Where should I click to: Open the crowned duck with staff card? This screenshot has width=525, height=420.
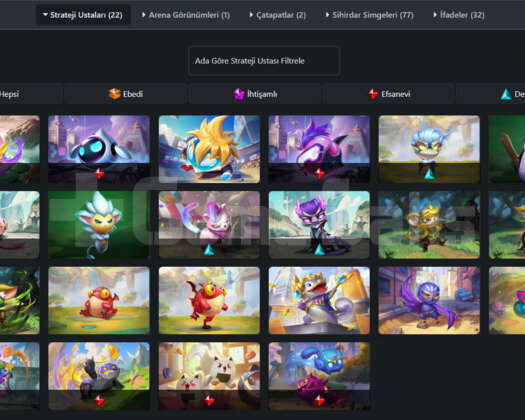pos(319,300)
